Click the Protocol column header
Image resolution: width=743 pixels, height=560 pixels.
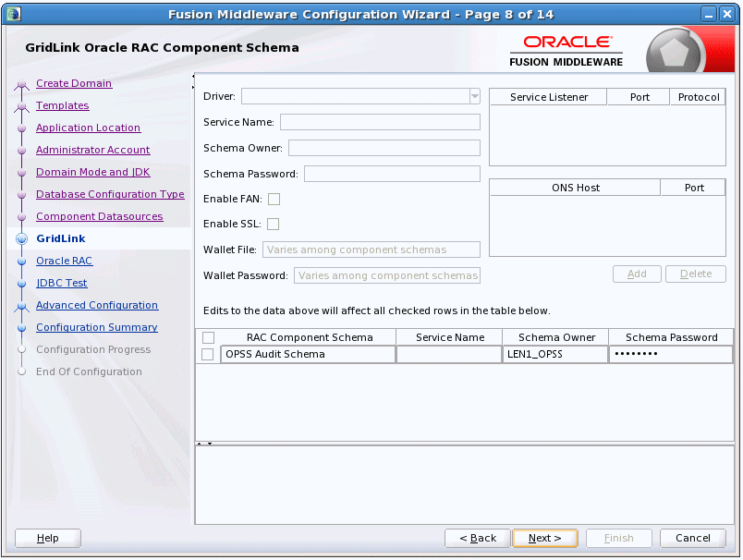point(699,97)
